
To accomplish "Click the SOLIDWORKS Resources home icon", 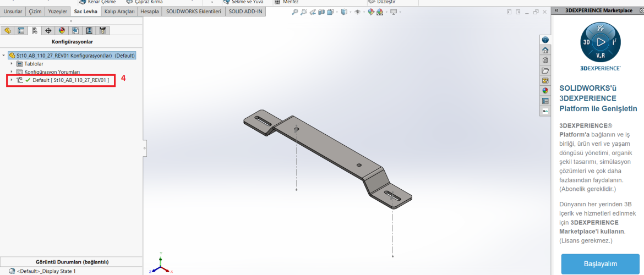I will [545, 50].
